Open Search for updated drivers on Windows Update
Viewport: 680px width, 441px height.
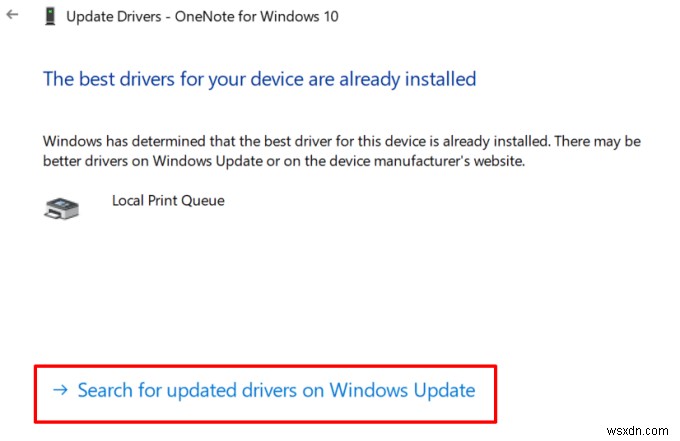point(275,389)
